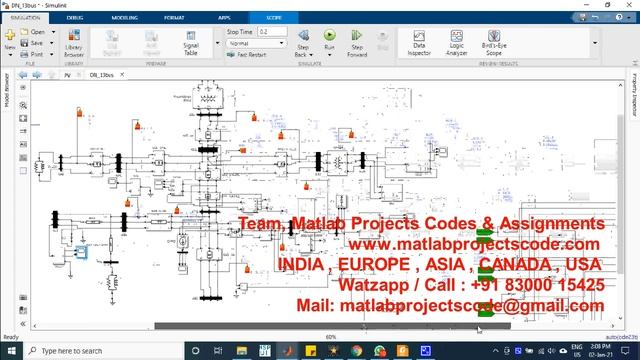Expand the Print dropdown arrow
Image resolution: width=640 pixels, height=360 pixels.
[x=52, y=54]
